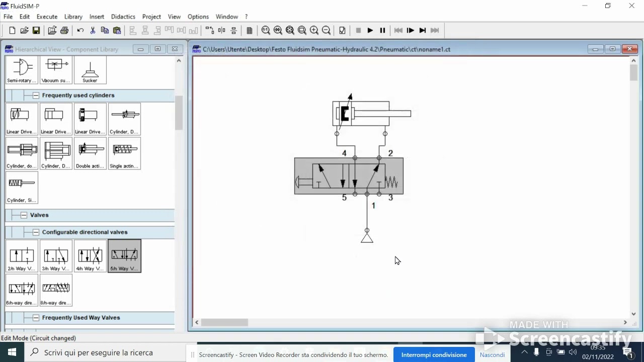Open the Edit menu

[25, 17]
